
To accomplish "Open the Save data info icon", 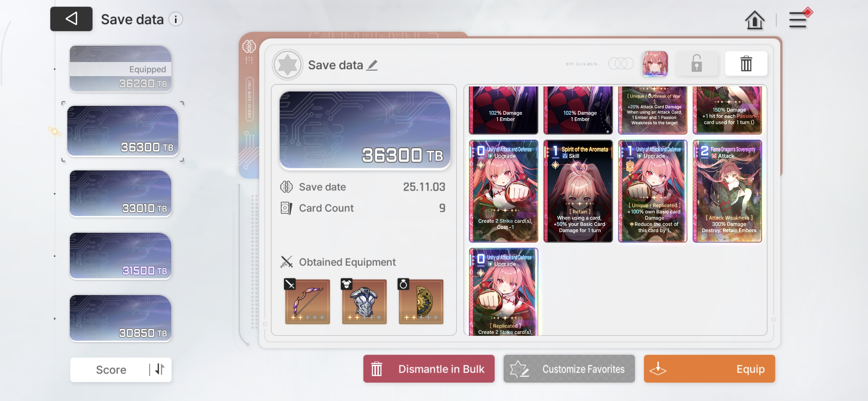I will click(x=176, y=19).
